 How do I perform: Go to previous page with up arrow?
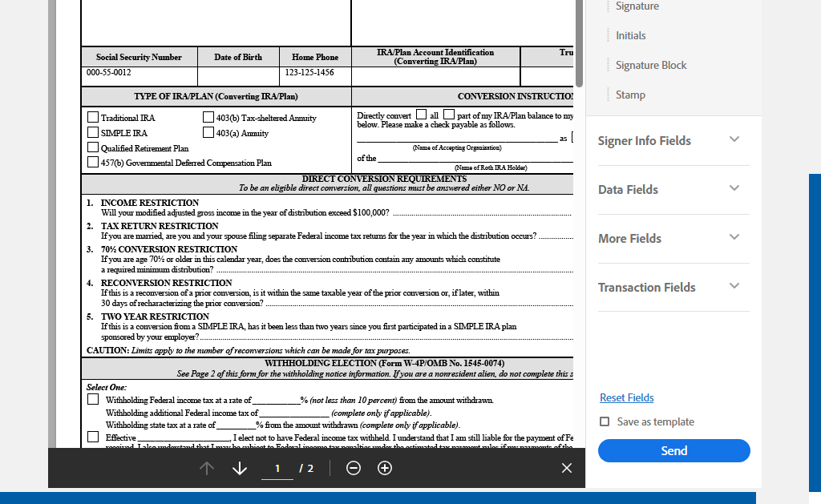coord(207,468)
